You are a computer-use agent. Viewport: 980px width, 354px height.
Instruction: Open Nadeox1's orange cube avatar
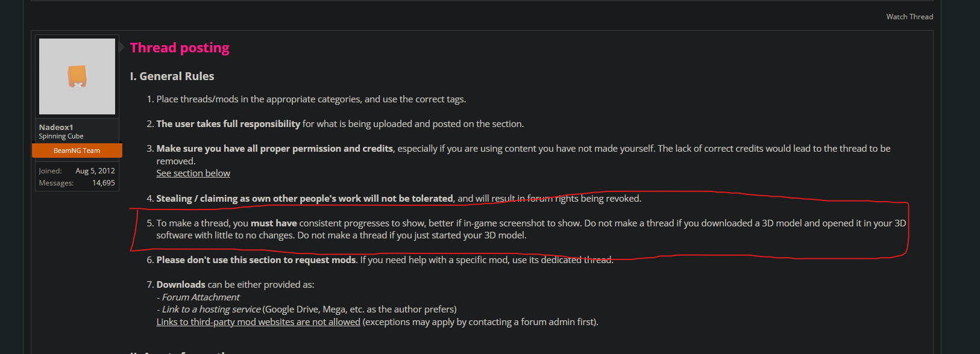click(x=77, y=76)
